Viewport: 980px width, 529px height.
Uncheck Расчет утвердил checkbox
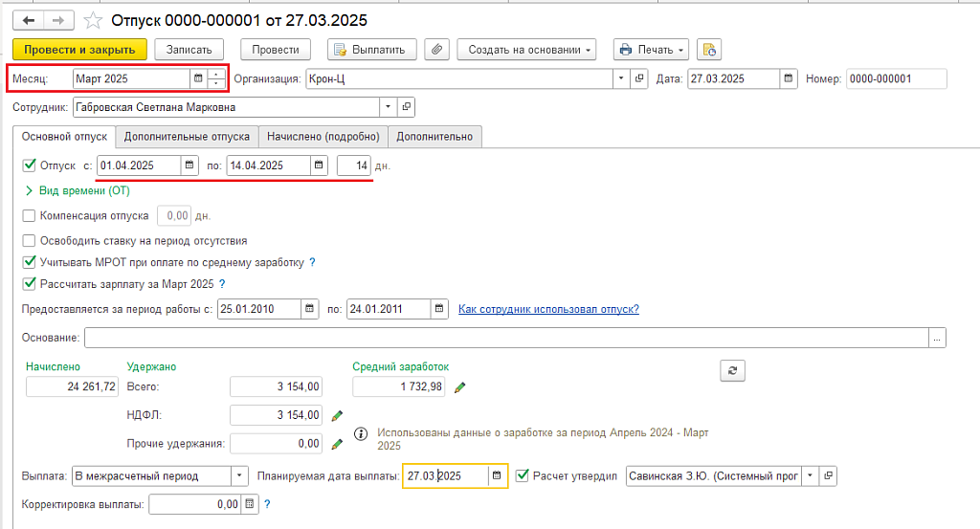[x=522, y=475]
